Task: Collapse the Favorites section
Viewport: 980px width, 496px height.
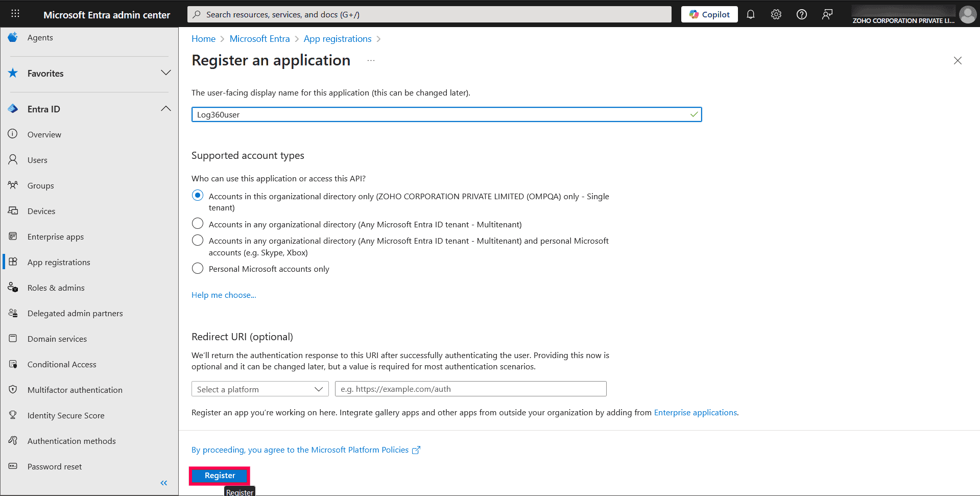Action: (165, 73)
